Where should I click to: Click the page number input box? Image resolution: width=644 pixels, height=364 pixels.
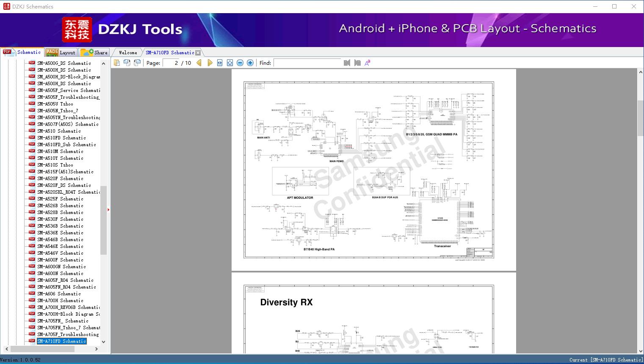pos(171,63)
